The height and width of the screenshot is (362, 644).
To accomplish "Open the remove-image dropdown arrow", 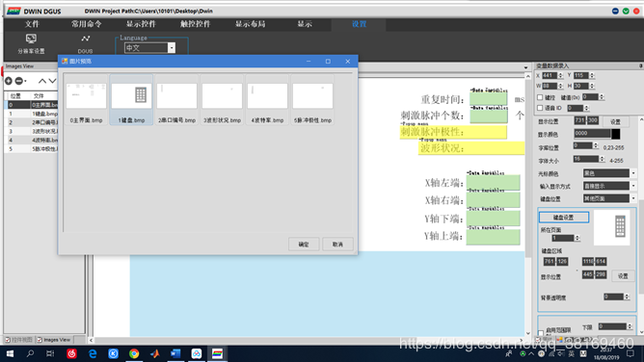I will 25,81.
